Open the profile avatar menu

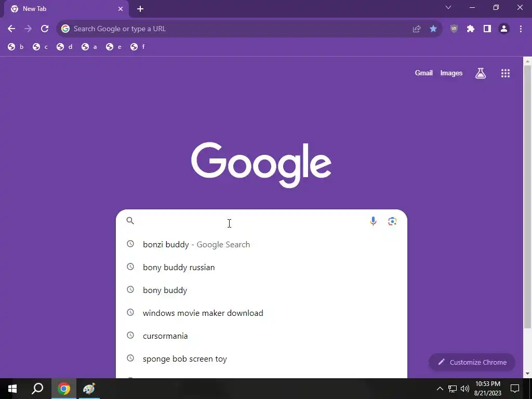(x=504, y=29)
